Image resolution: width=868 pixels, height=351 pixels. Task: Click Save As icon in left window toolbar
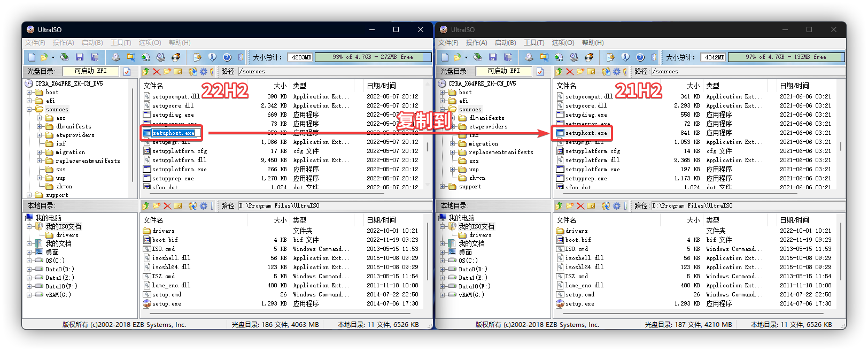click(95, 57)
